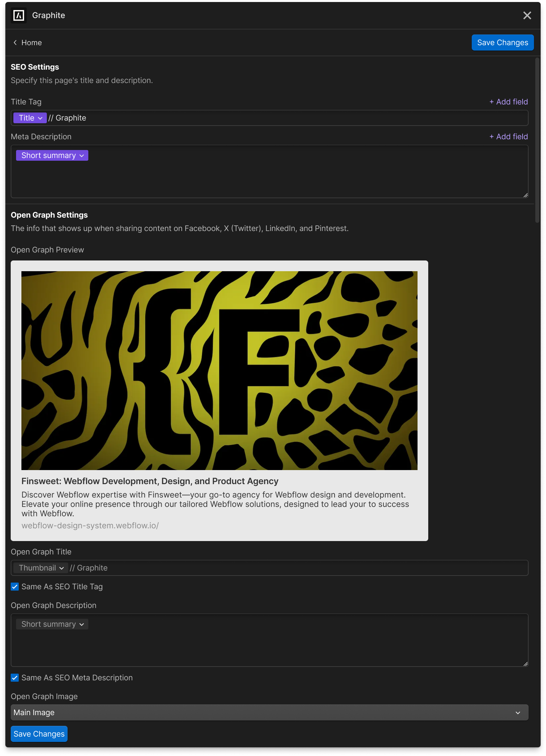Open the Thumbnail chip dropdown
This screenshot has width=546, height=756.
point(40,568)
